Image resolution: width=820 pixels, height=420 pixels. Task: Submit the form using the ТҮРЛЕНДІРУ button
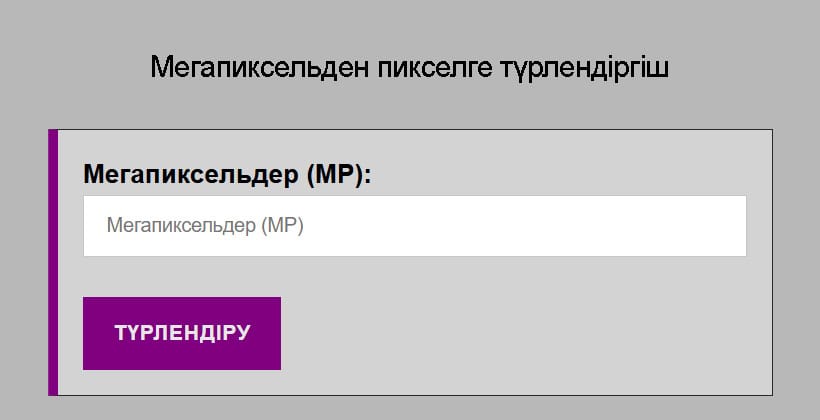182,333
